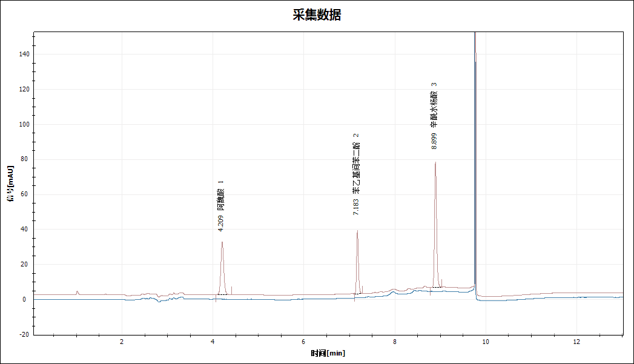Click the X-axis tick label 6
This screenshot has height=364, width=634.
pyautogui.click(x=303, y=342)
